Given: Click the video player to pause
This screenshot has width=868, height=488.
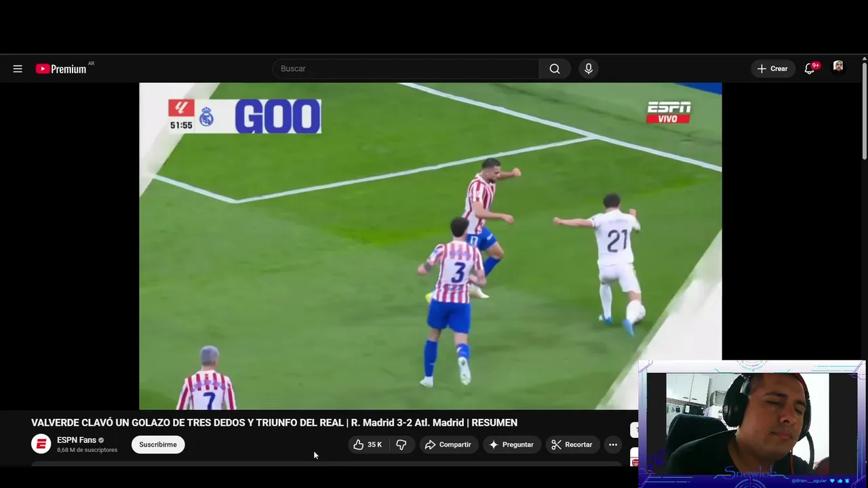Looking at the screenshot, I should click(x=430, y=246).
